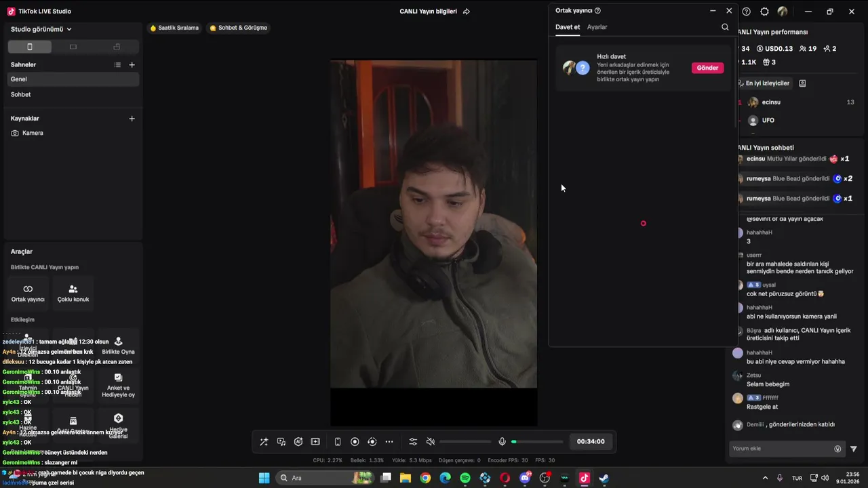Click the USD0.13 earnings stat
Image resolution: width=868 pixels, height=488 pixels.
coord(774,49)
